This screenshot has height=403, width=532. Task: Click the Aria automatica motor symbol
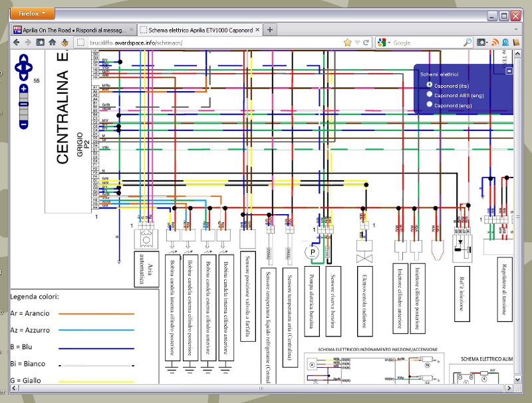pos(146,239)
